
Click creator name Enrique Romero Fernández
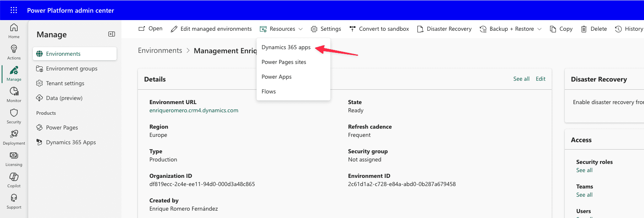[183, 209]
